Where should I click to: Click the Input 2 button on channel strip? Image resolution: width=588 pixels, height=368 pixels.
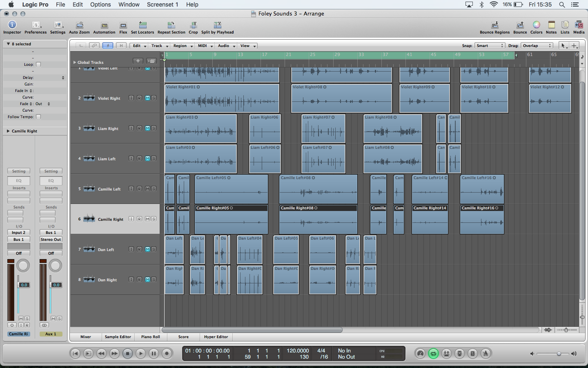19,232
